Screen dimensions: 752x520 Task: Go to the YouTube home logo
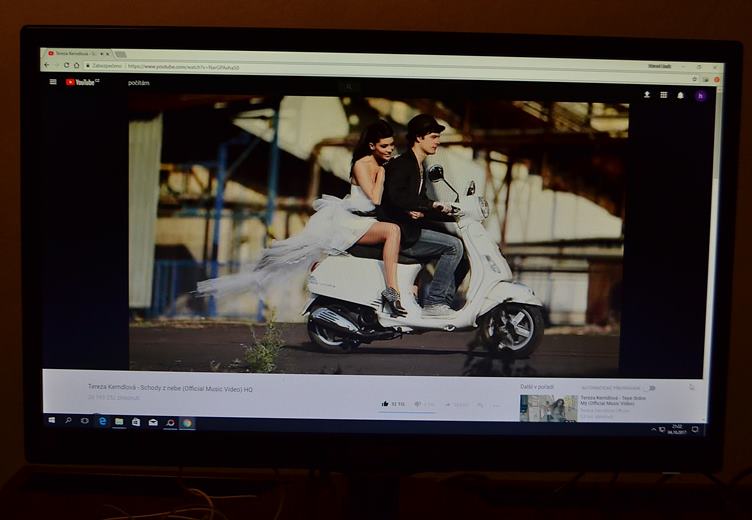point(82,82)
